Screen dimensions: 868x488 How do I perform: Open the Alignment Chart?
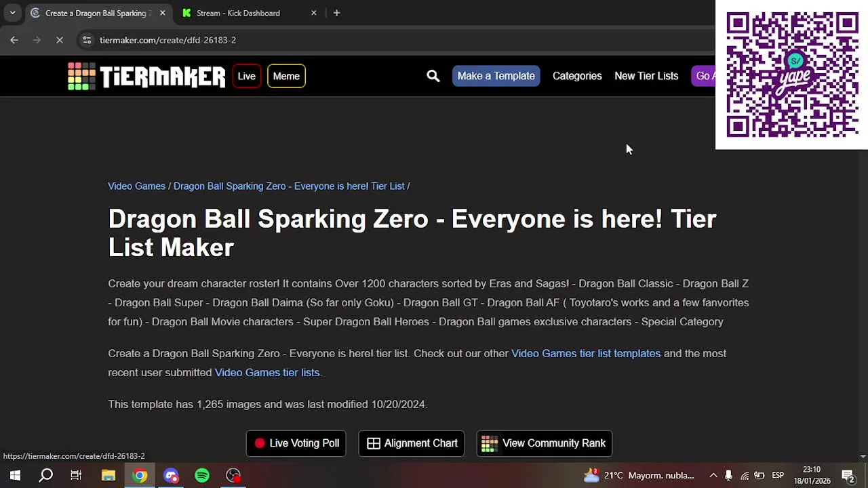(411, 443)
